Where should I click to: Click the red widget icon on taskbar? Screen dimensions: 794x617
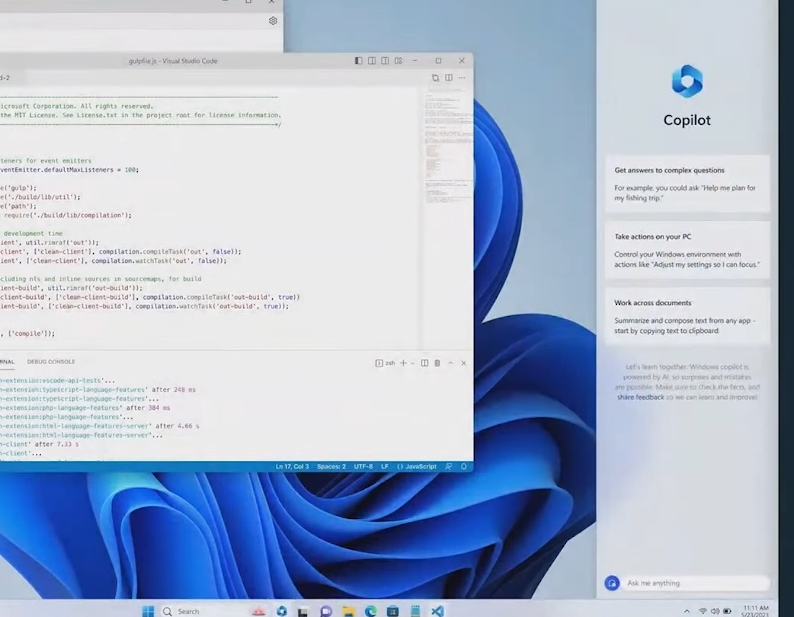click(x=259, y=611)
